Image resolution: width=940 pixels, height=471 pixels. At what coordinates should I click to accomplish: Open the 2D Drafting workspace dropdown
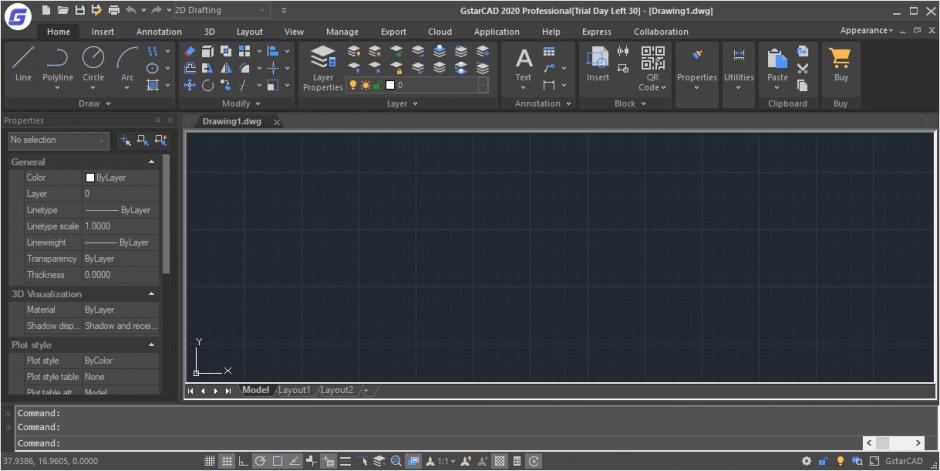point(220,10)
